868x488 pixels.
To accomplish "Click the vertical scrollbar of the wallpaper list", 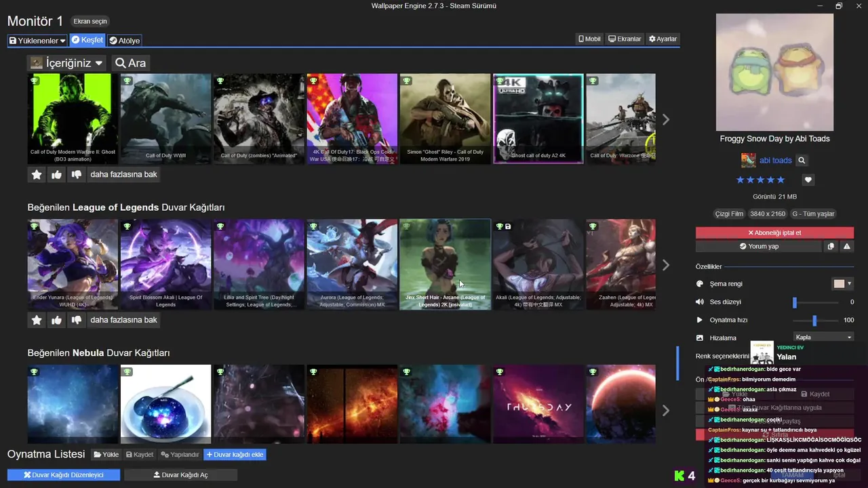I will pos(677,364).
